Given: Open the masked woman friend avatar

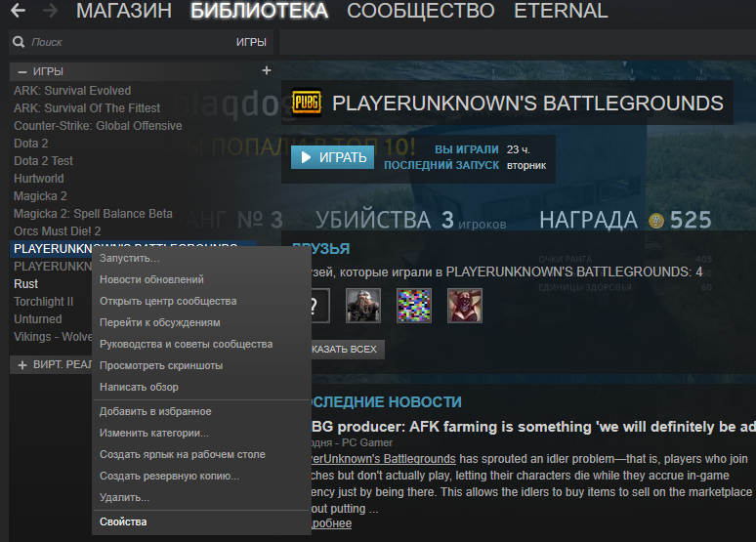Looking at the screenshot, I should click(x=464, y=306).
